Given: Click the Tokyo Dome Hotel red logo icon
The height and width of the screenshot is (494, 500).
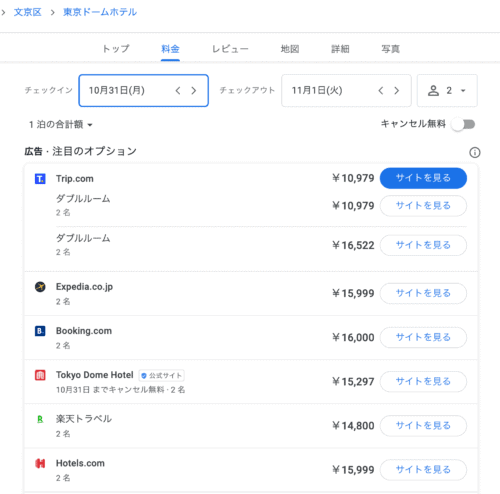Looking at the screenshot, I should pos(40,375).
